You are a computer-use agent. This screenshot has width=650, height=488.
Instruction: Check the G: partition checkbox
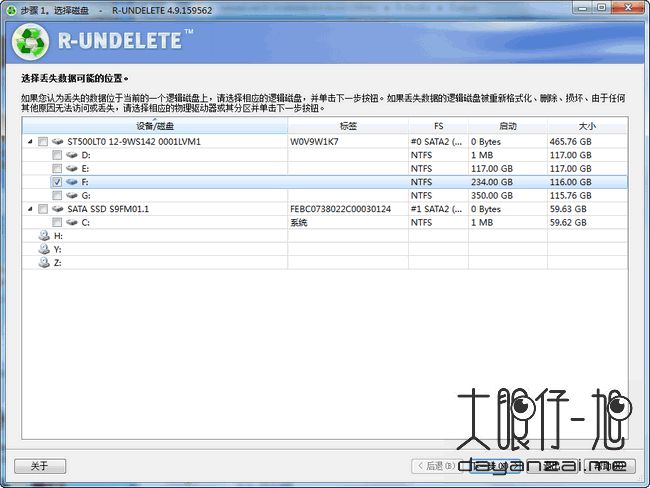click(57, 195)
